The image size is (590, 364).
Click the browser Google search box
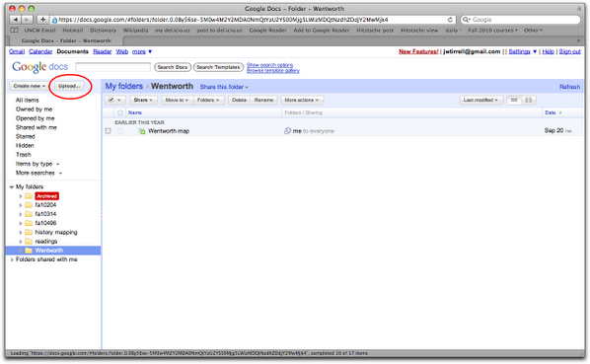coord(520,20)
